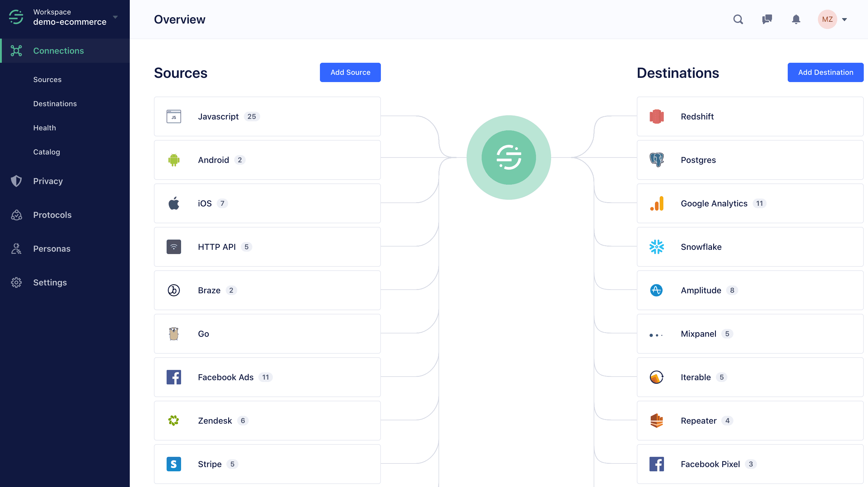Click the Segment logo in the sidebar
The height and width of the screenshot is (487, 868).
[x=16, y=17]
